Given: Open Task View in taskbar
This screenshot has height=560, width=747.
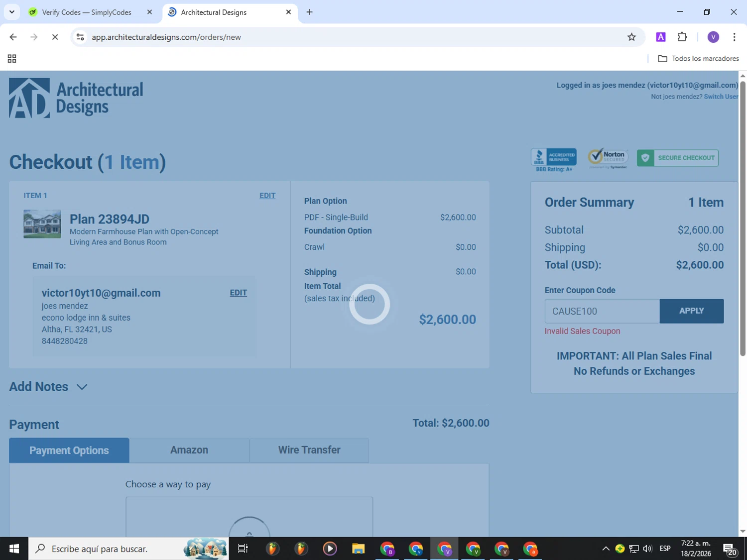Looking at the screenshot, I should click(243, 549).
